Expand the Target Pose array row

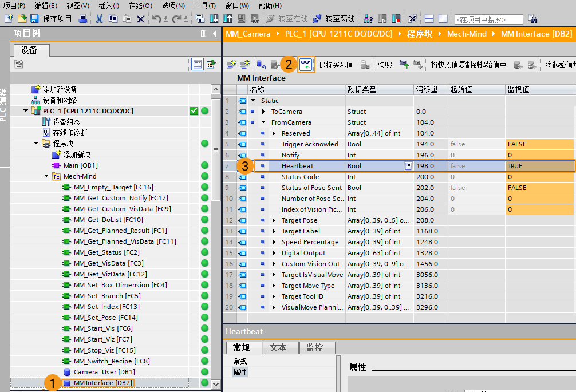[x=274, y=220]
